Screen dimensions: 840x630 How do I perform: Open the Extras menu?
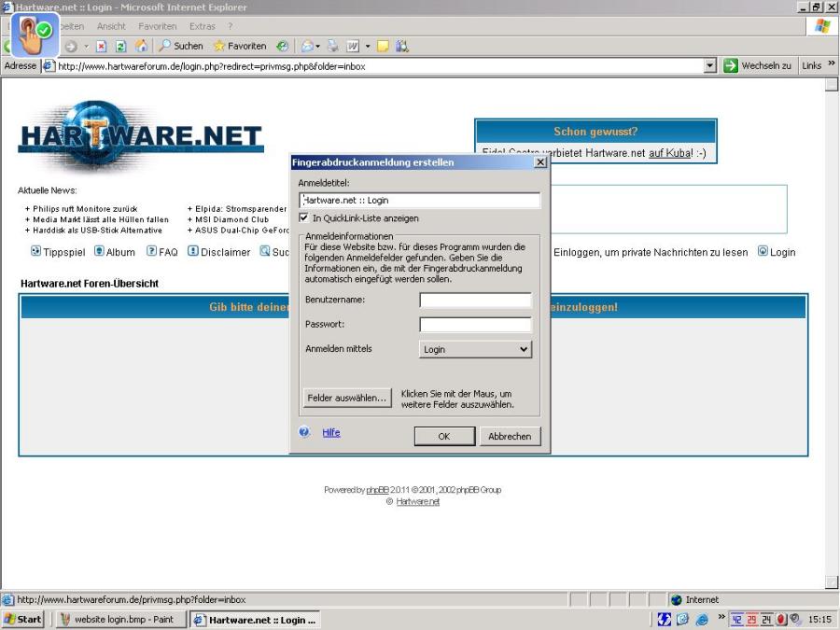(x=202, y=26)
